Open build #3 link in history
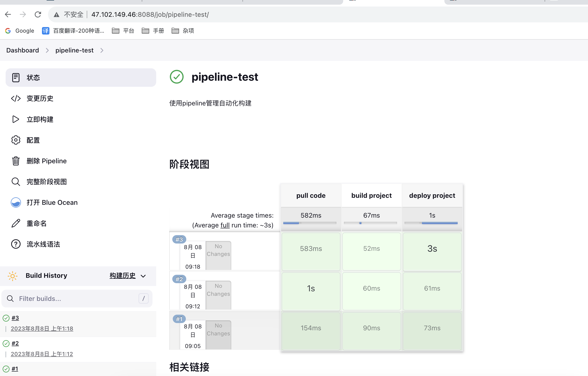This screenshot has width=588, height=376. [x=15, y=318]
